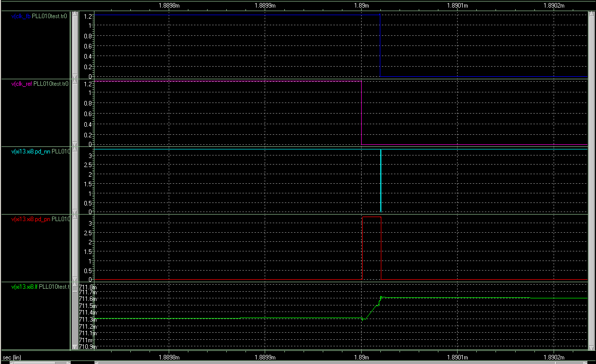Click the xi8.lf vertical scrollbar track

pyautogui.click(x=75, y=316)
